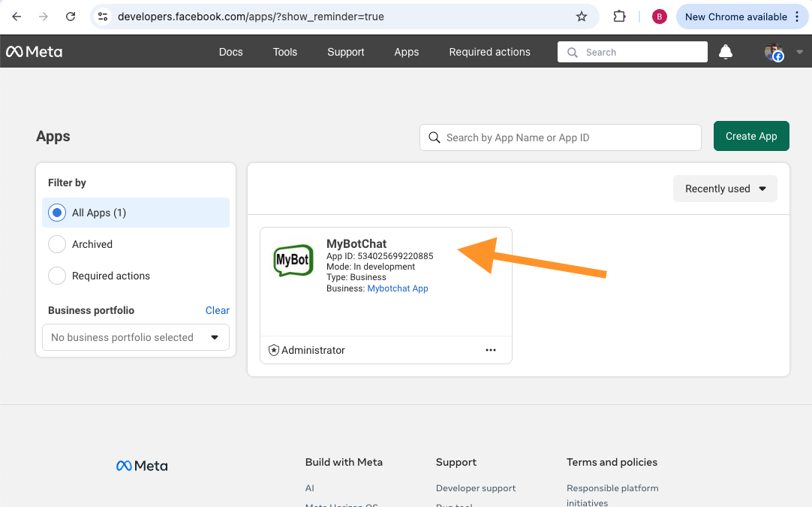Click the Search by App Name field
Image resolution: width=812 pixels, height=507 pixels.
(x=560, y=137)
